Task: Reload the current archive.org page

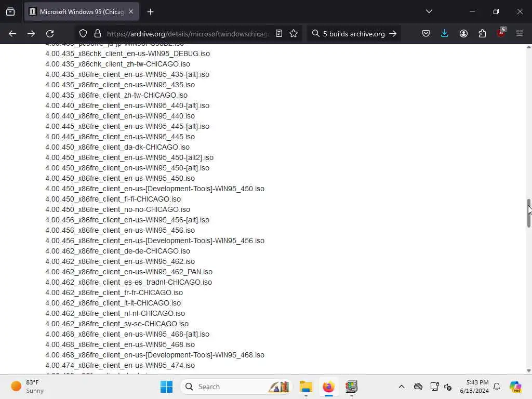Action: click(x=50, y=34)
